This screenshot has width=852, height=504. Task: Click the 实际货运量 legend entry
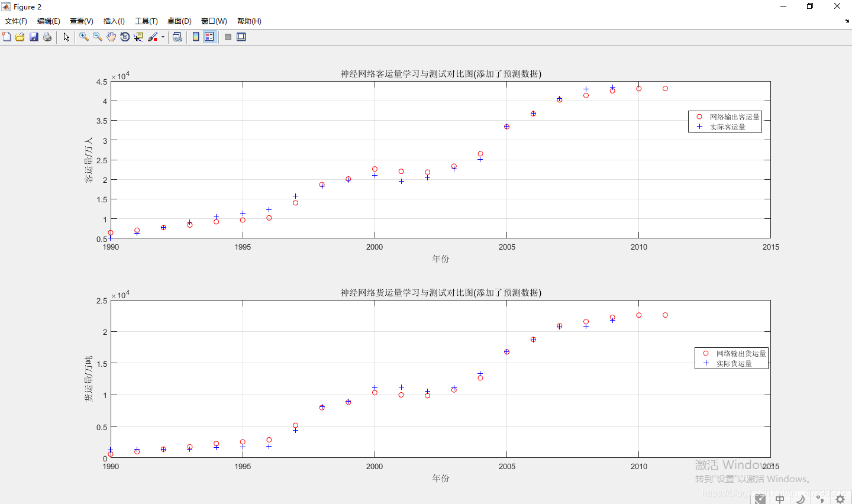pos(734,364)
